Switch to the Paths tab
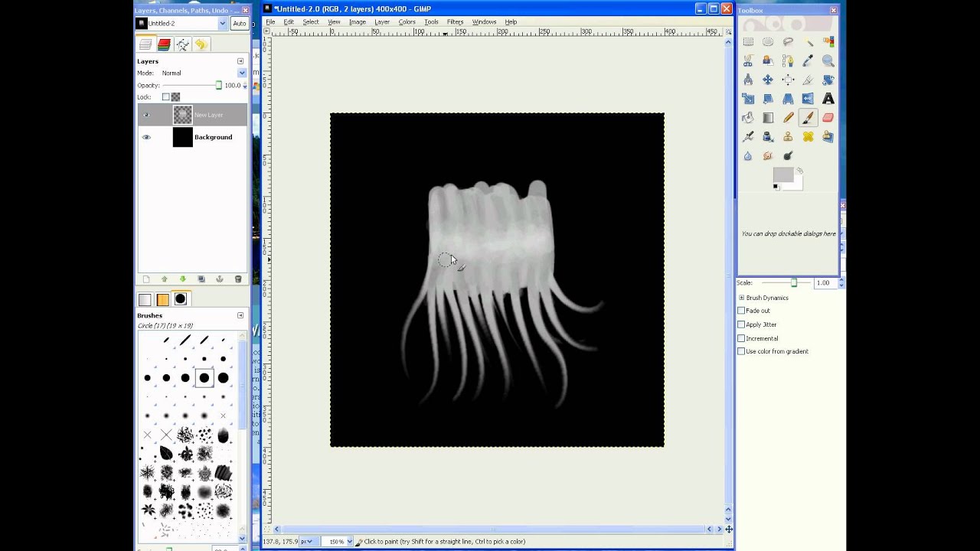 [x=182, y=45]
